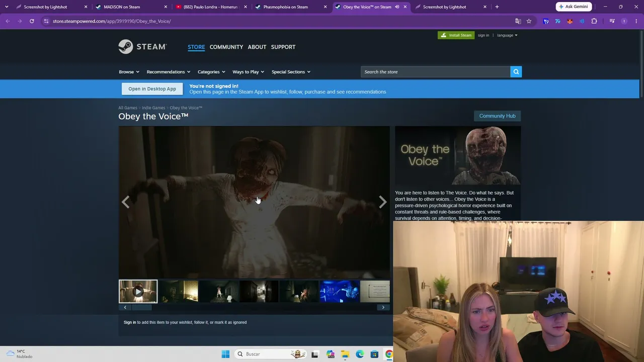Click in the Search the store field
This screenshot has width=644, height=362.
point(436,72)
